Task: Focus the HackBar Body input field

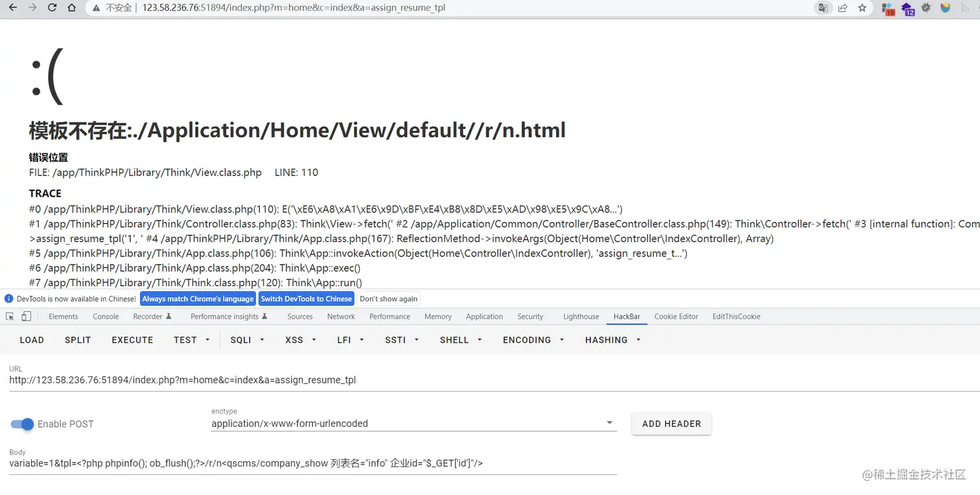Action: [x=313, y=463]
